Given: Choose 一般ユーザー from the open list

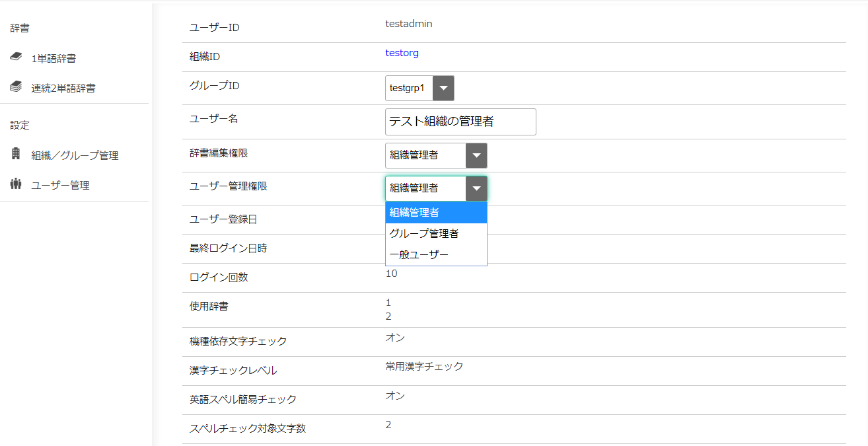Looking at the screenshot, I should [436, 254].
